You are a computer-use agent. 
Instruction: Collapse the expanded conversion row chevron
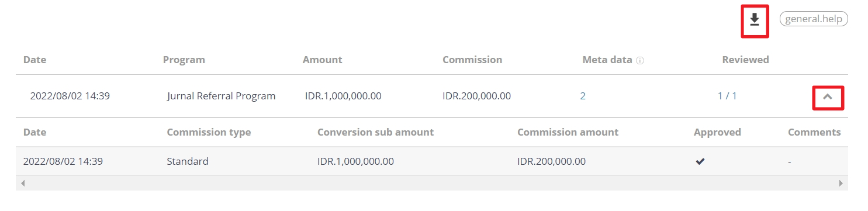click(828, 97)
